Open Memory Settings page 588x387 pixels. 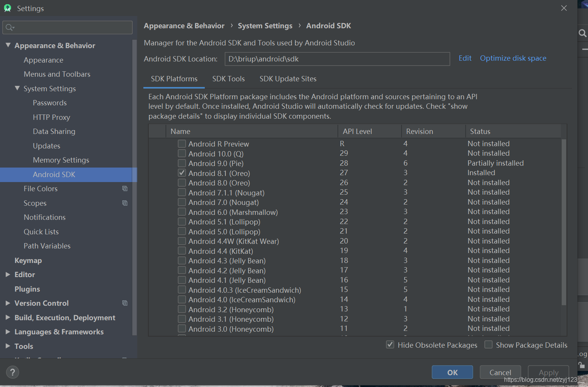61,160
